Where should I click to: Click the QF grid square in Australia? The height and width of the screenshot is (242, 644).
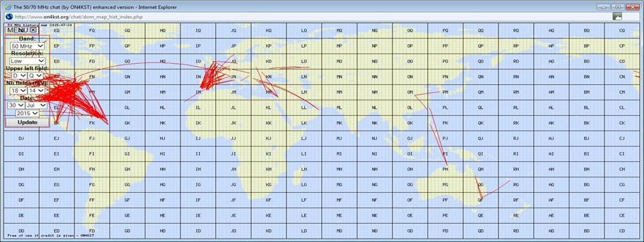pos(480,200)
